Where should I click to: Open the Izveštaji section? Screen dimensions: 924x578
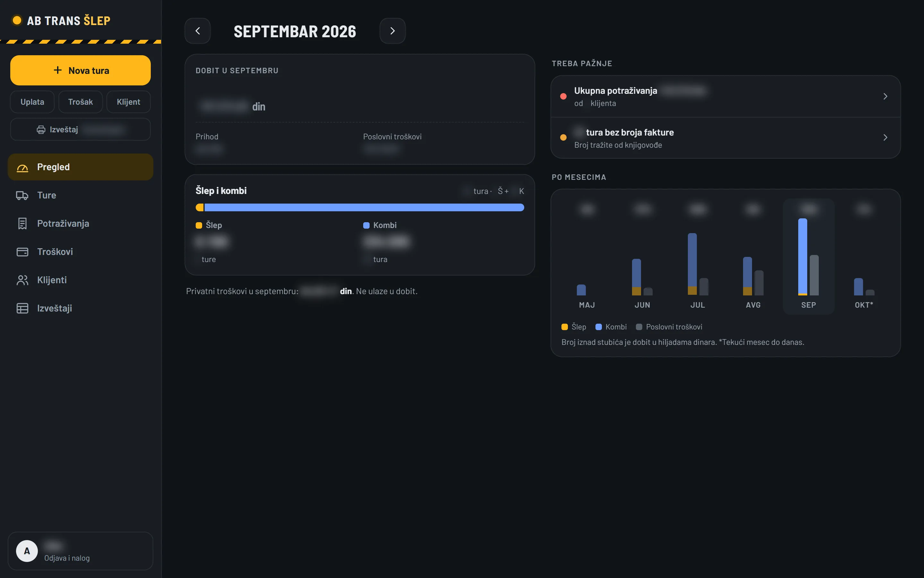click(81, 309)
